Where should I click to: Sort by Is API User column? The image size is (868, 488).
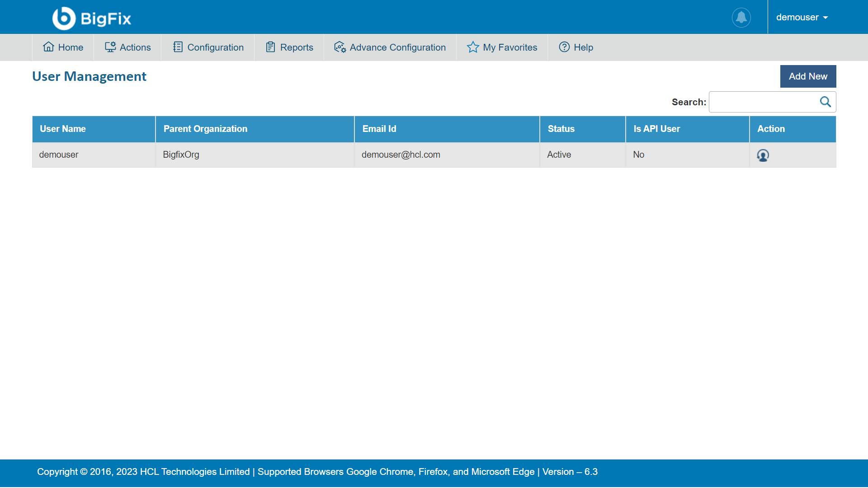point(656,129)
